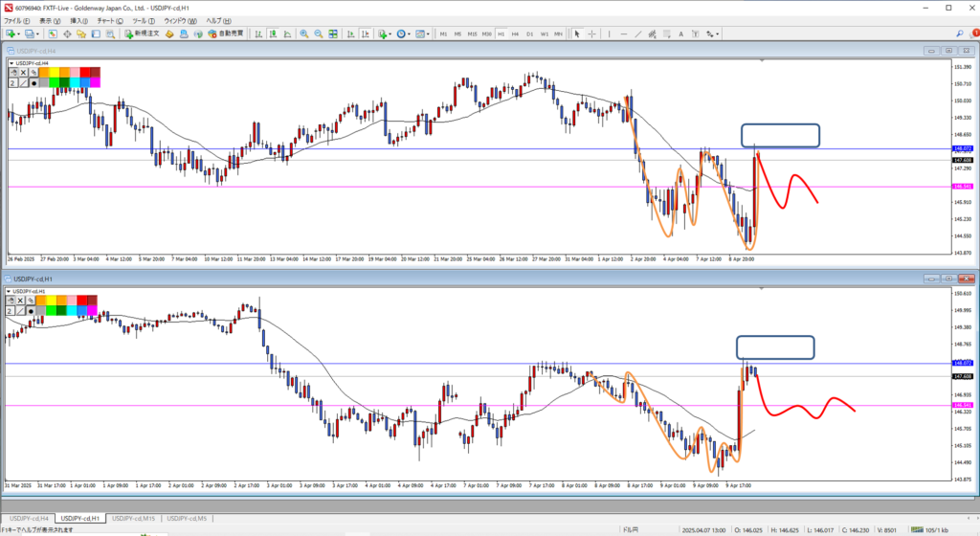Select the text label tool
The width and height of the screenshot is (980, 536).
(695, 33)
